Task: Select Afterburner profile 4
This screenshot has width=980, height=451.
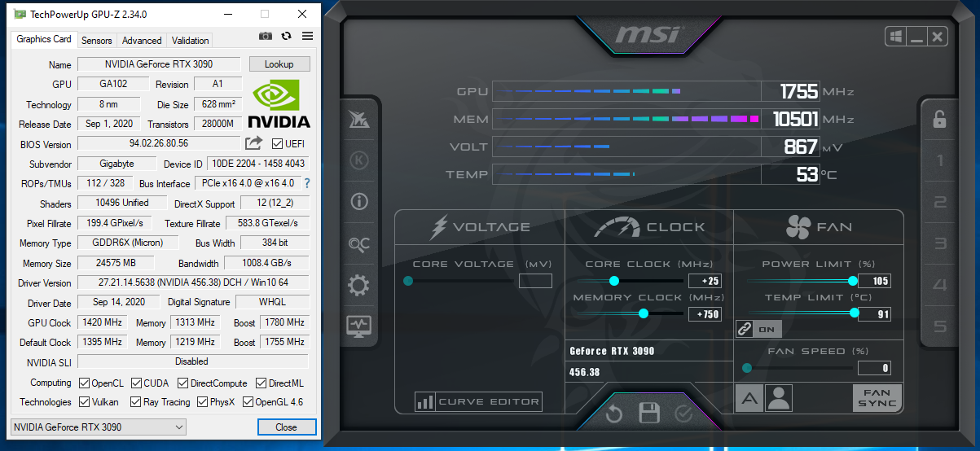Action: [940, 285]
